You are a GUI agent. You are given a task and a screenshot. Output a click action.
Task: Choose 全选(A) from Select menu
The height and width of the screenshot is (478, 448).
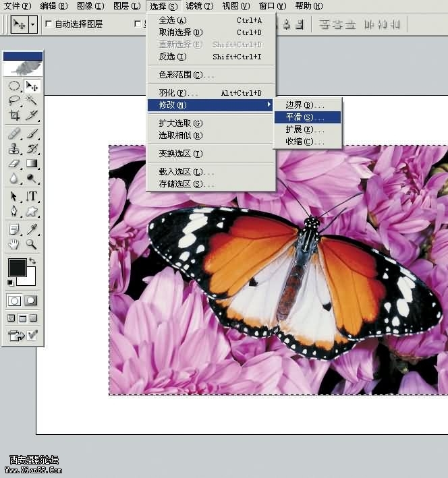click(x=211, y=20)
